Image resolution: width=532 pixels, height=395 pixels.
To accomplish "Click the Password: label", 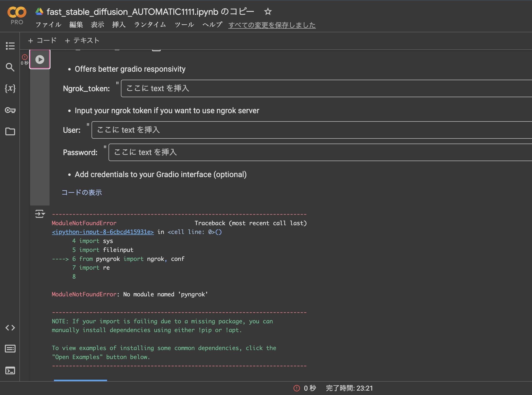I will tap(80, 153).
